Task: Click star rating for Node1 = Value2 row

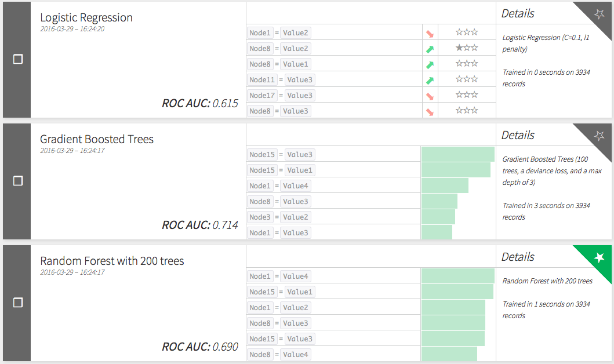Action: click(x=467, y=32)
